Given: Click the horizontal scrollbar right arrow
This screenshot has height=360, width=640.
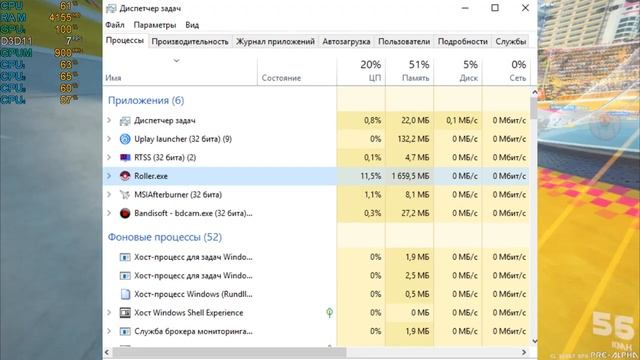Looking at the screenshot, I should pos(524,352).
